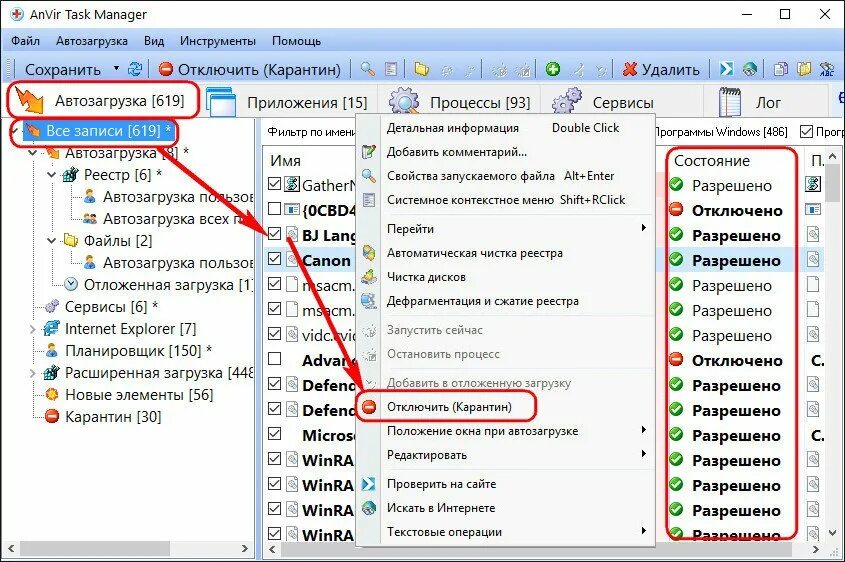Click the Сохранить toolbar button
The width and height of the screenshot is (845, 562).
click(63, 70)
